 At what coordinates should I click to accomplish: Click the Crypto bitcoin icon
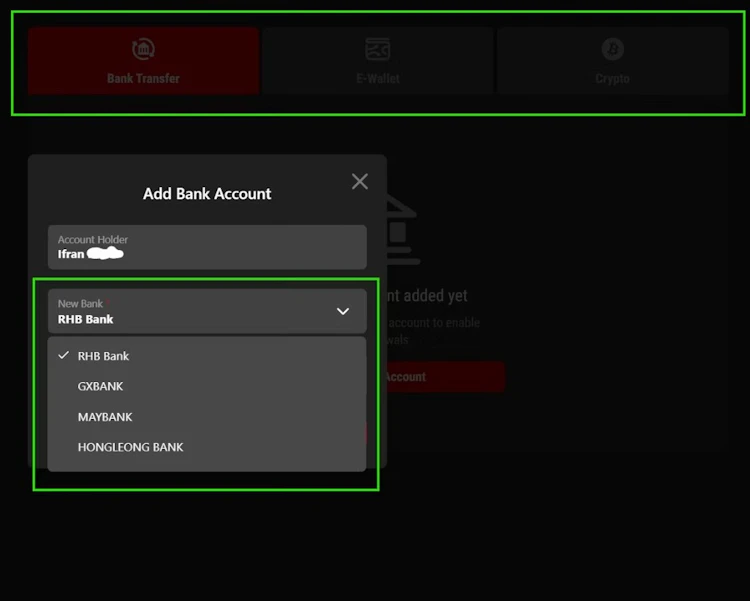click(x=612, y=49)
